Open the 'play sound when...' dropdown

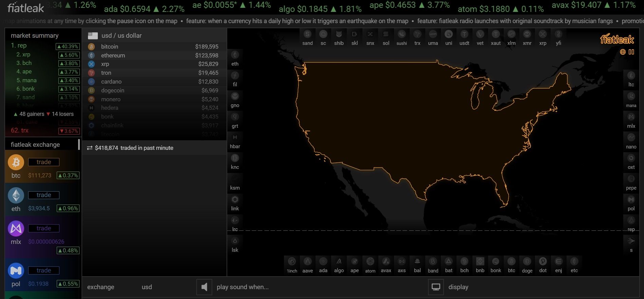243,287
